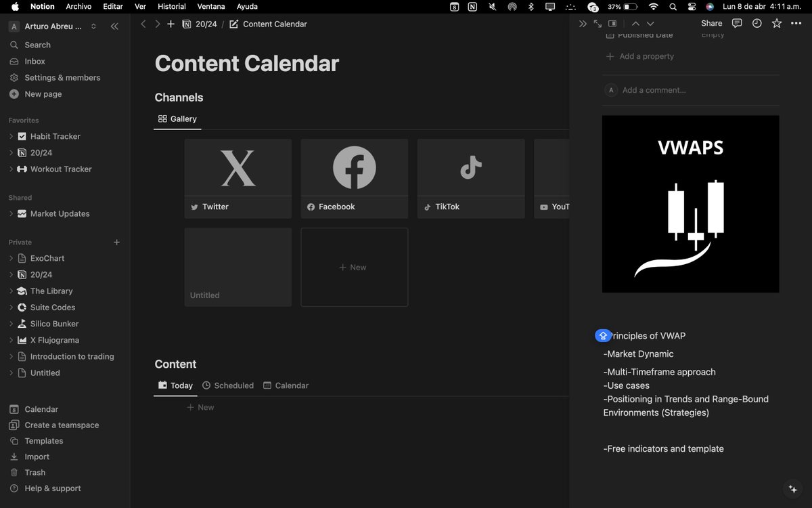This screenshot has height=508, width=812.
Task: Expand Workout Tracker page
Action: pyautogui.click(x=12, y=169)
